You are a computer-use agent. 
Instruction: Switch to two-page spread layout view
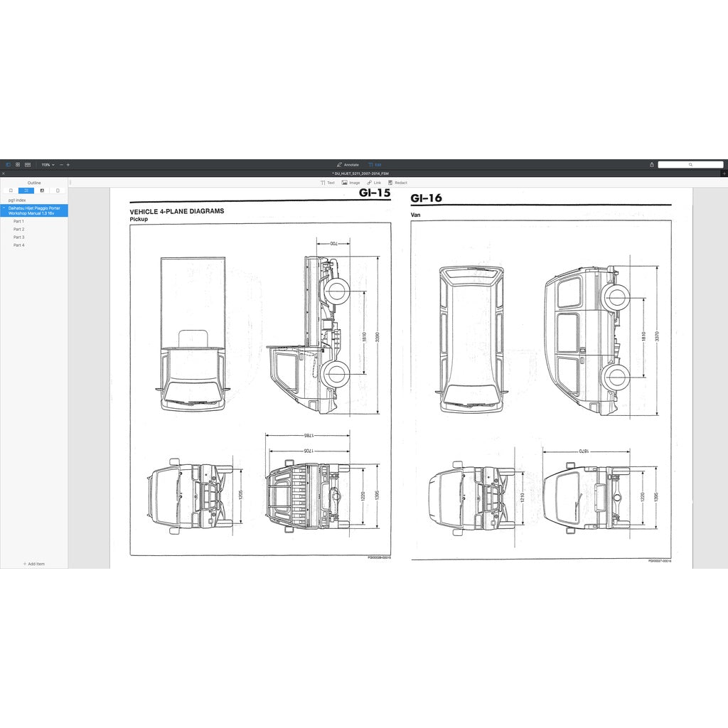[x=28, y=164]
